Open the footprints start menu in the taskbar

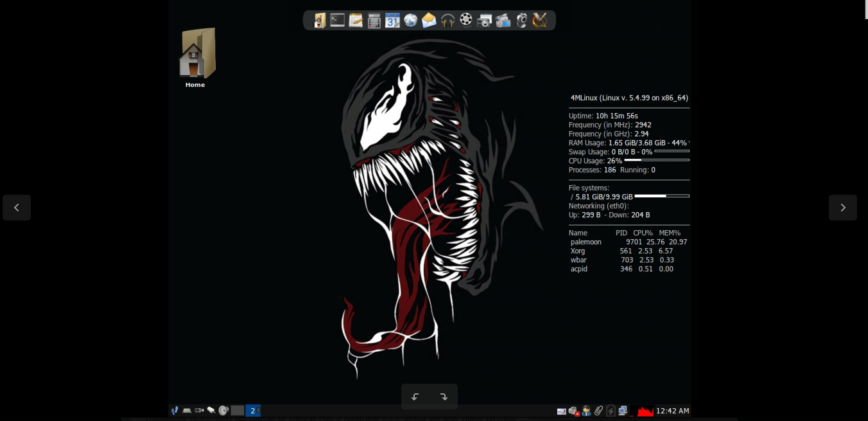(175, 411)
